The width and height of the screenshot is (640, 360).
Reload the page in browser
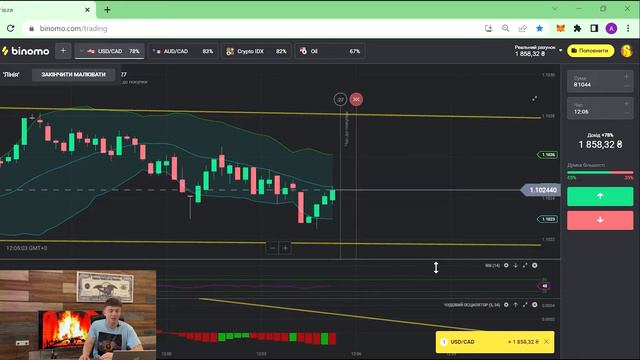point(11,28)
